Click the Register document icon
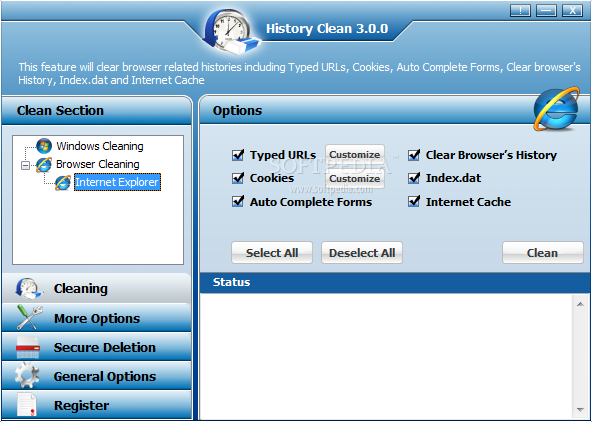 pos(27,405)
